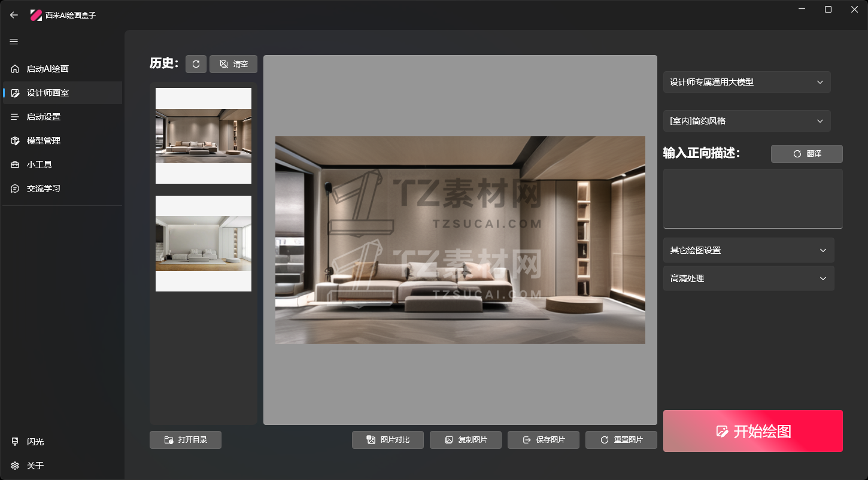Click the folder icon on 打开目录

[169, 440]
